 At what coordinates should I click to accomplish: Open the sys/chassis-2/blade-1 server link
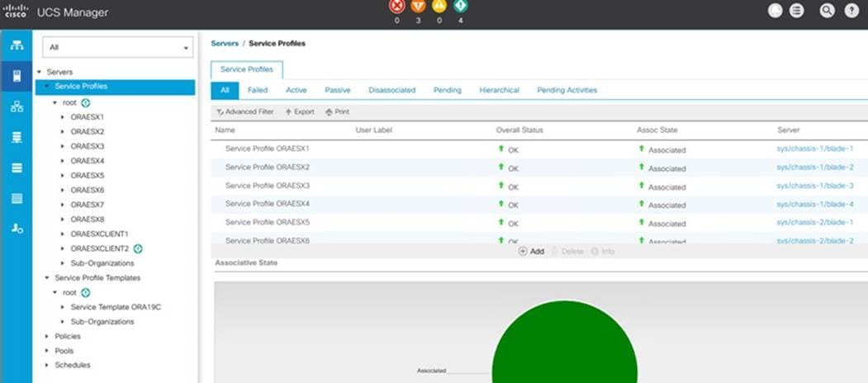[815, 222]
